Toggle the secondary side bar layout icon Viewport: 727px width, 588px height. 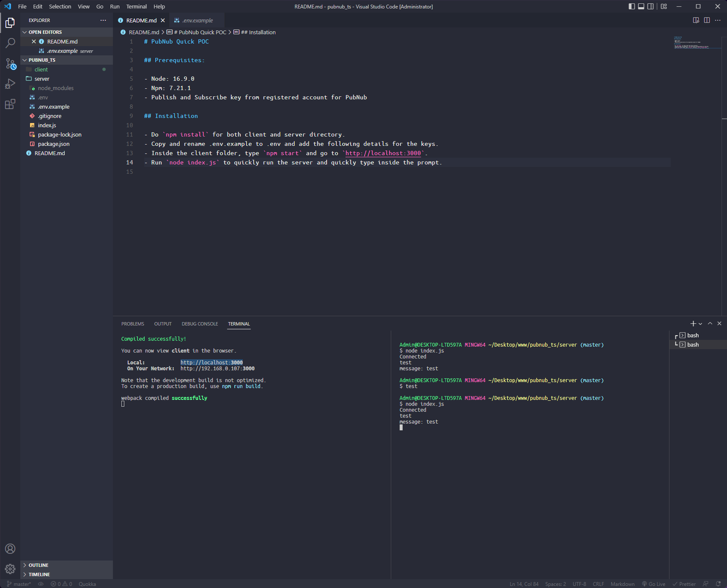click(x=650, y=6)
